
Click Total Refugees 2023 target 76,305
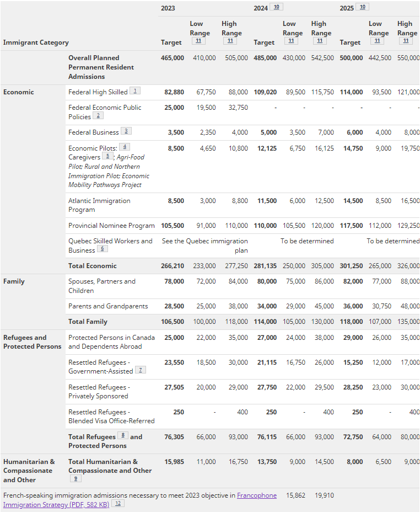pyautogui.click(x=174, y=437)
